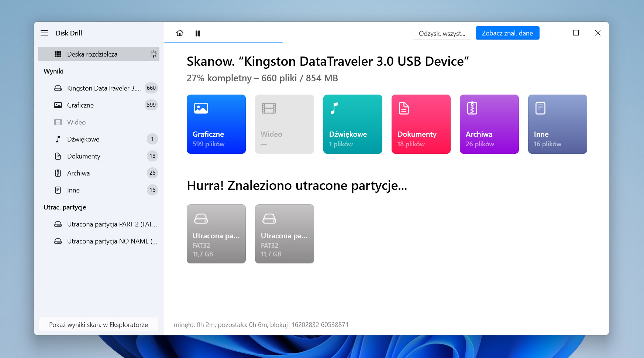The image size is (644, 358).
Task: Open the hamburger menu in Disk Drill
Action: (44, 33)
